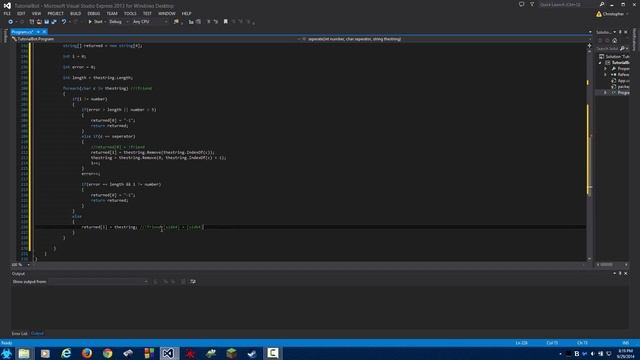Open the WINDOW menu
This screenshot has height=360, width=640.
pyautogui.click(x=167, y=13)
